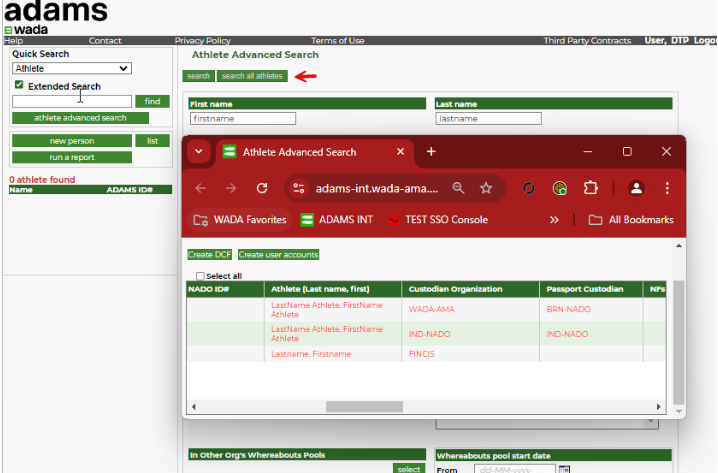Click the find button

point(152,101)
